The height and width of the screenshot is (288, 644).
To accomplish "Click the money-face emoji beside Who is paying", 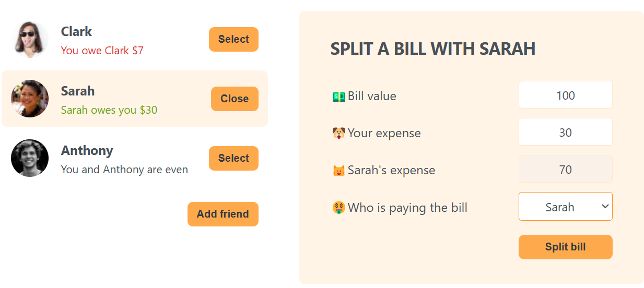I will [338, 208].
